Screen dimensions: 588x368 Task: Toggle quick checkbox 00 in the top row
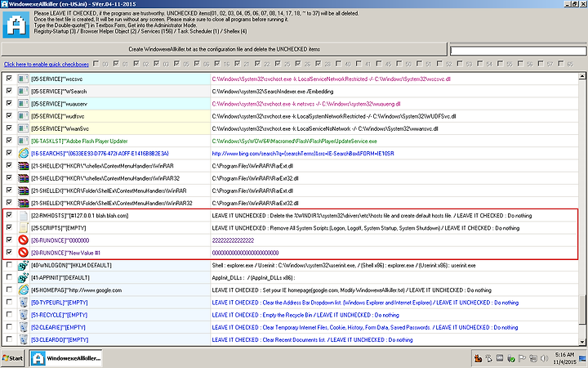point(96,64)
